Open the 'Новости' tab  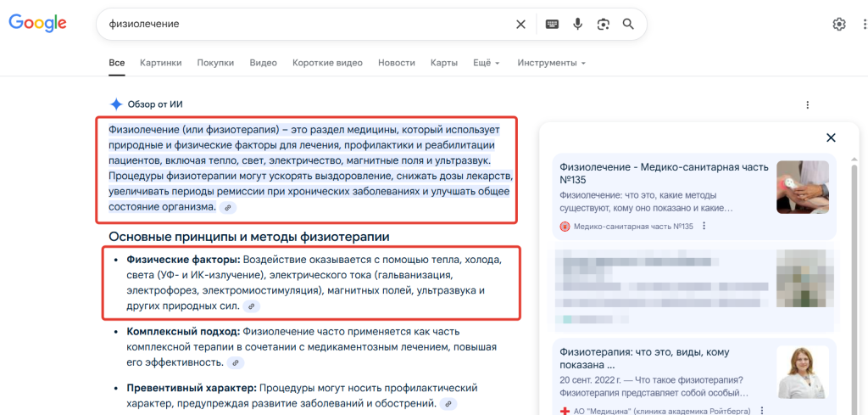(x=397, y=63)
